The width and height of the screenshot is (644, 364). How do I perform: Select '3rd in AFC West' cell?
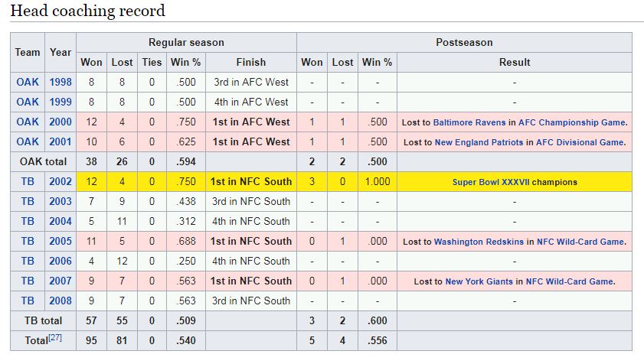click(x=251, y=82)
